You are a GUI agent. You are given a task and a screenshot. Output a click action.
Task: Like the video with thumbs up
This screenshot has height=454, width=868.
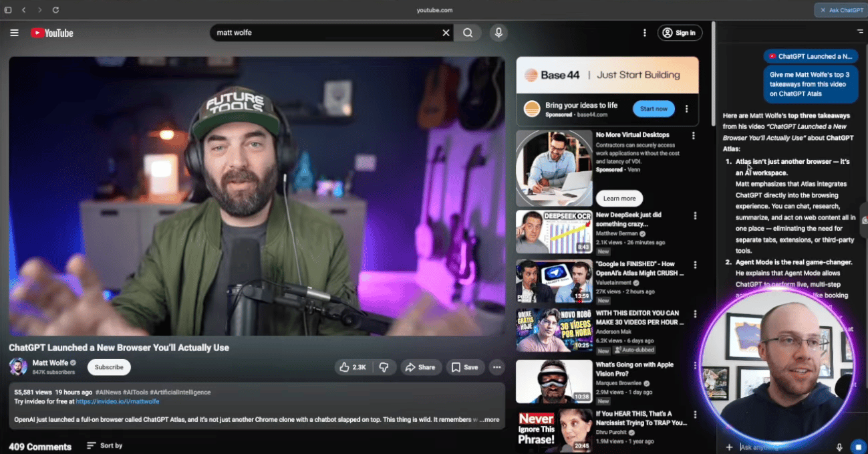tap(353, 367)
